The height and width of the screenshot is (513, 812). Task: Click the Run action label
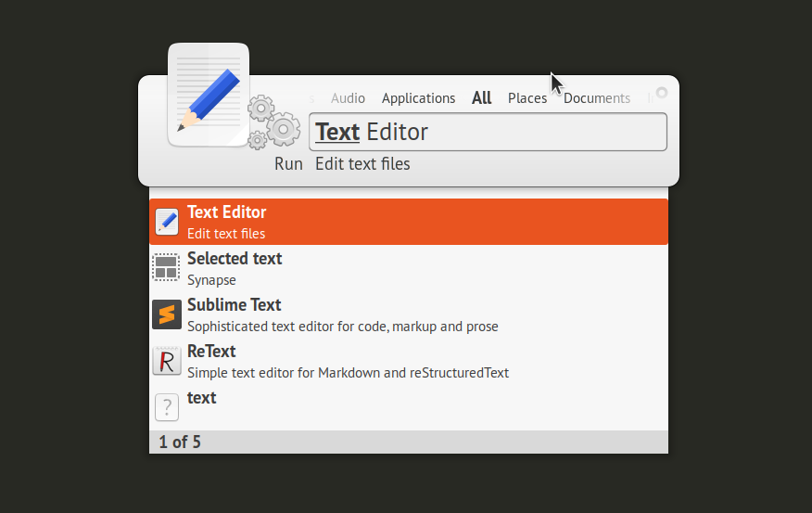click(x=288, y=164)
